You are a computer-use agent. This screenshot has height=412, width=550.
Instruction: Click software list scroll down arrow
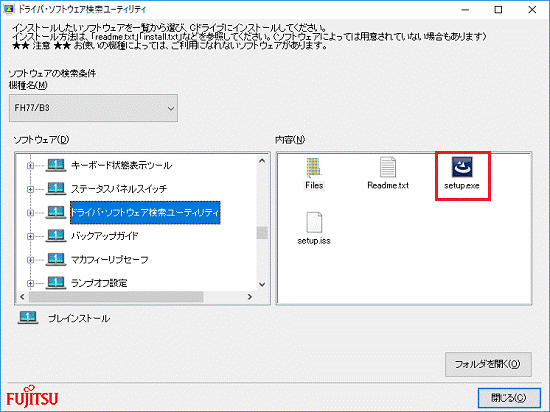click(262, 284)
